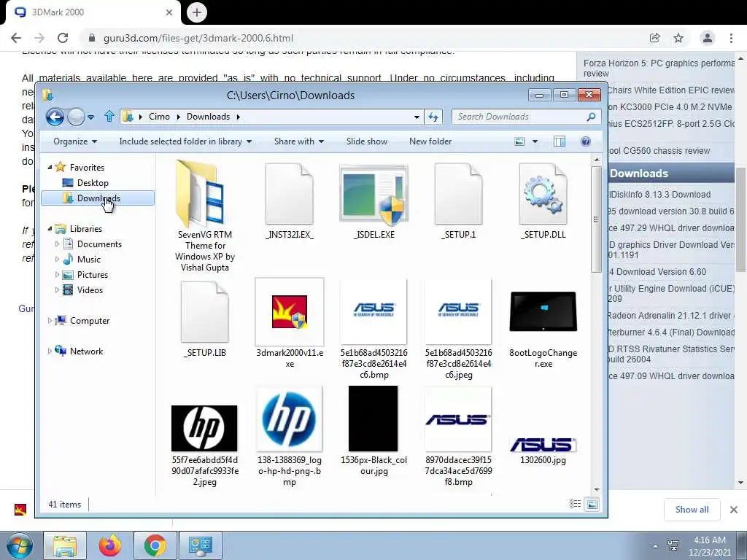747x560 pixels.
Task: Click Chrome back navigation arrow
Action: (16, 38)
